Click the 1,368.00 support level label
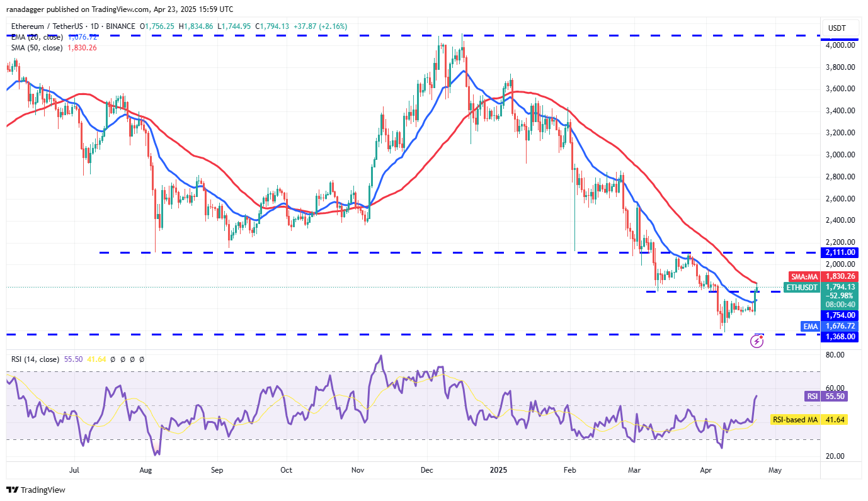Image resolution: width=868 pixels, height=501 pixels. (841, 337)
